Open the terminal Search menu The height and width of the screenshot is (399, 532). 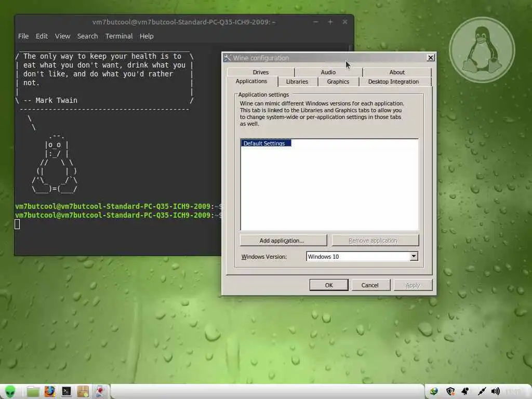(87, 36)
